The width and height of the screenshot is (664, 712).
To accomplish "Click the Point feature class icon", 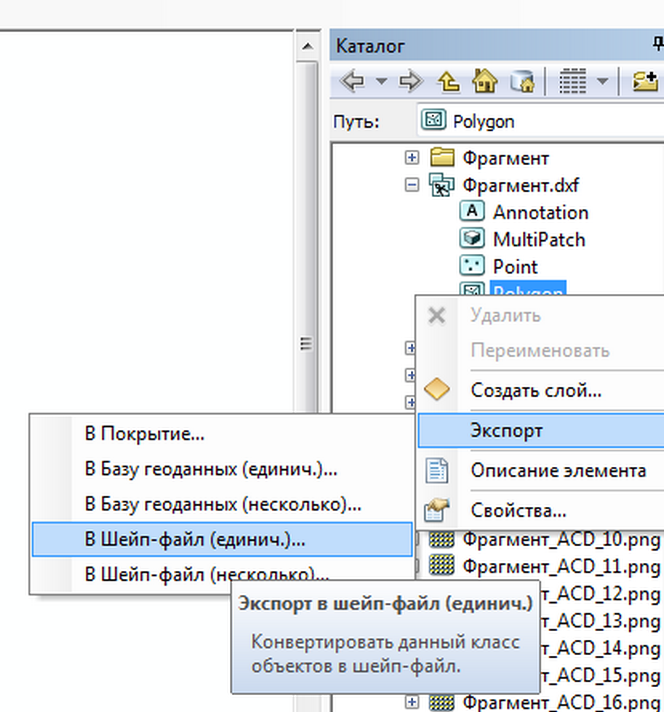I will (x=472, y=266).
